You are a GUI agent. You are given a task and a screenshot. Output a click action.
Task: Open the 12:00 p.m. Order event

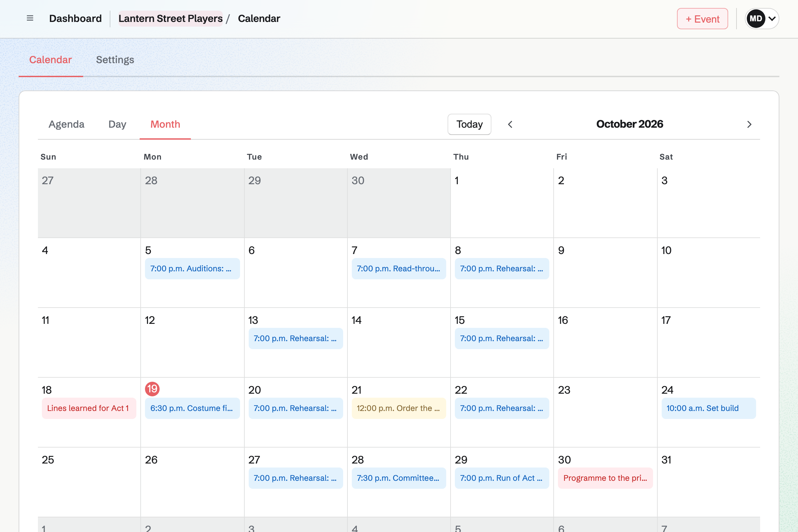(399, 409)
